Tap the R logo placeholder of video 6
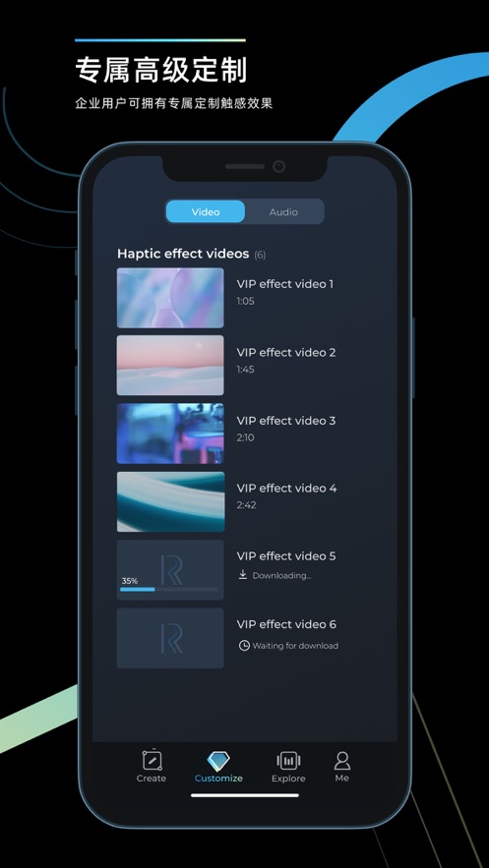Viewport: 489px width, 868px height. coord(171,638)
